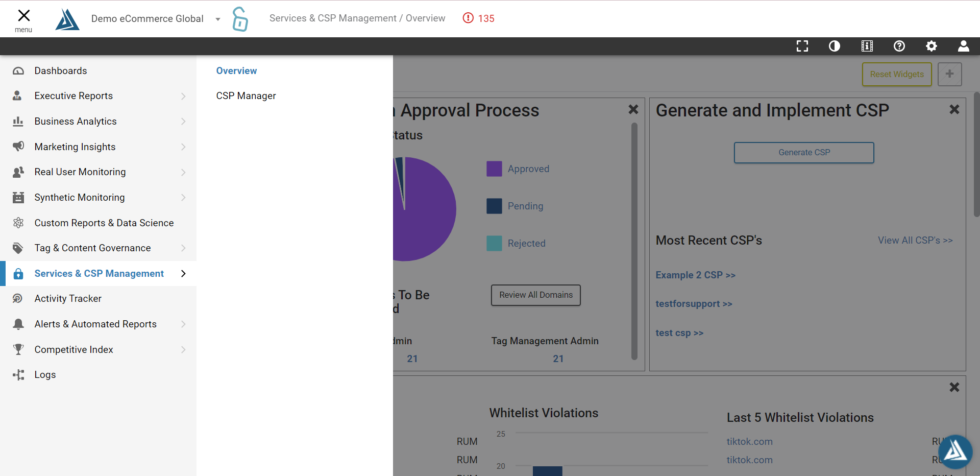Screen dimensions: 980x476
Task: Open the Example 2 CSP link
Action: [x=695, y=275]
